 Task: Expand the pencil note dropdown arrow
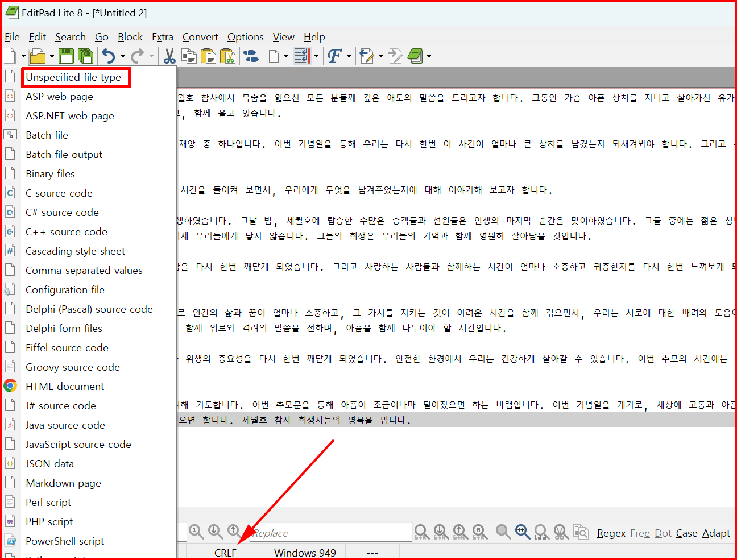381,56
